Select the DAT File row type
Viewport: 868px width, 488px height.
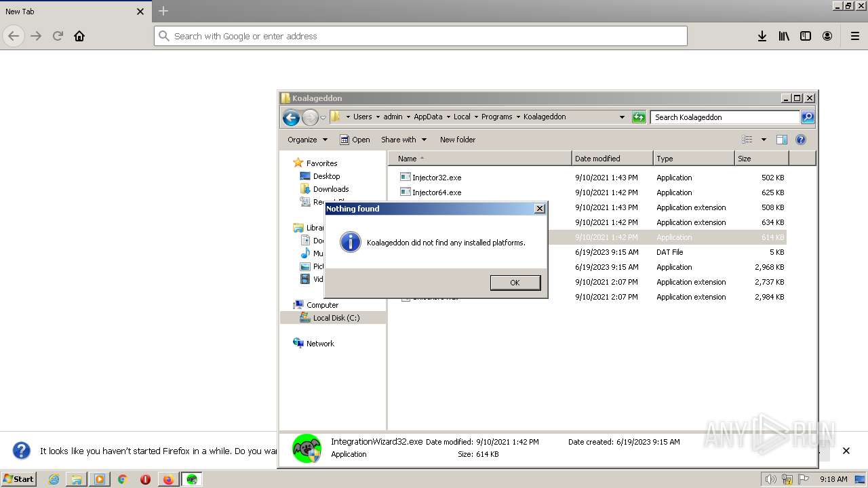point(669,252)
